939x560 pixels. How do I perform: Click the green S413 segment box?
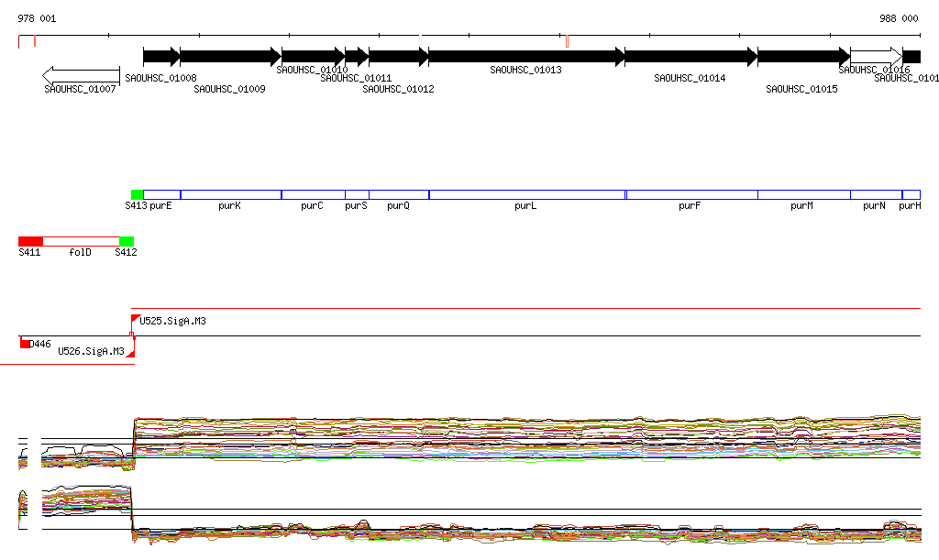(x=137, y=194)
